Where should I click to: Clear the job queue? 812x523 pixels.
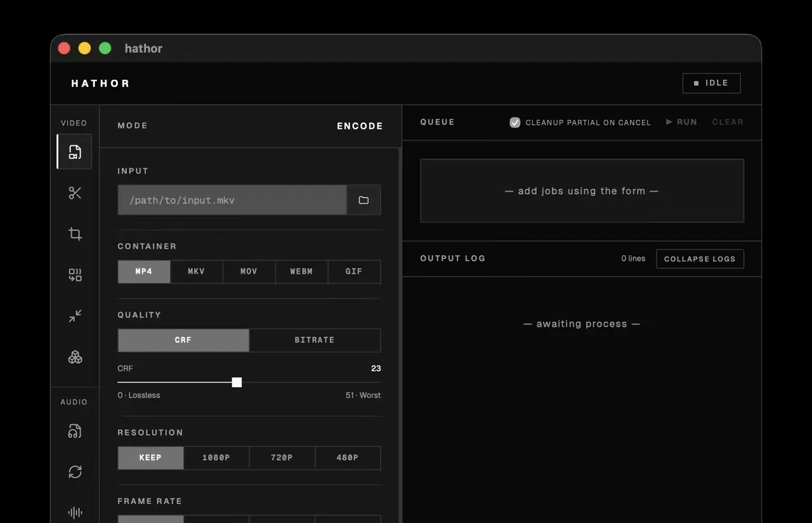pyautogui.click(x=728, y=122)
